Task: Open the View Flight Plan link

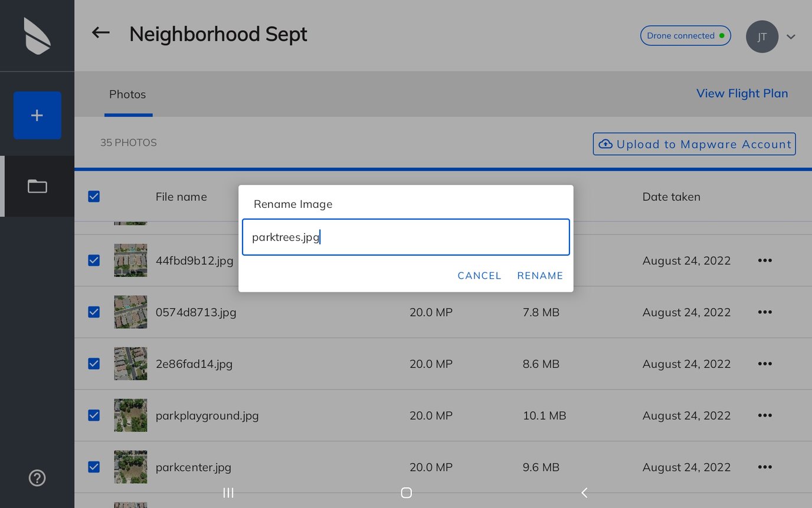Action: click(742, 93)
